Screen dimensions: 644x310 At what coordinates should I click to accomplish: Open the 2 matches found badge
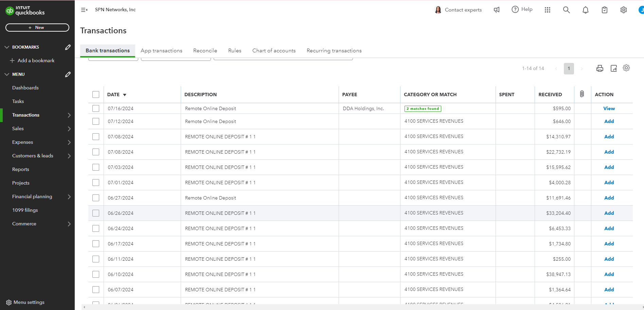pos(423,109)
